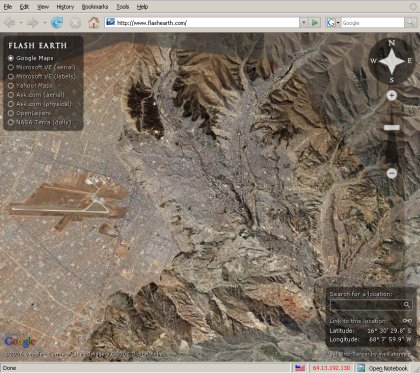Click the Open Notebook status bar button
Screen dimensions: 420x373
tap(383, 368)
